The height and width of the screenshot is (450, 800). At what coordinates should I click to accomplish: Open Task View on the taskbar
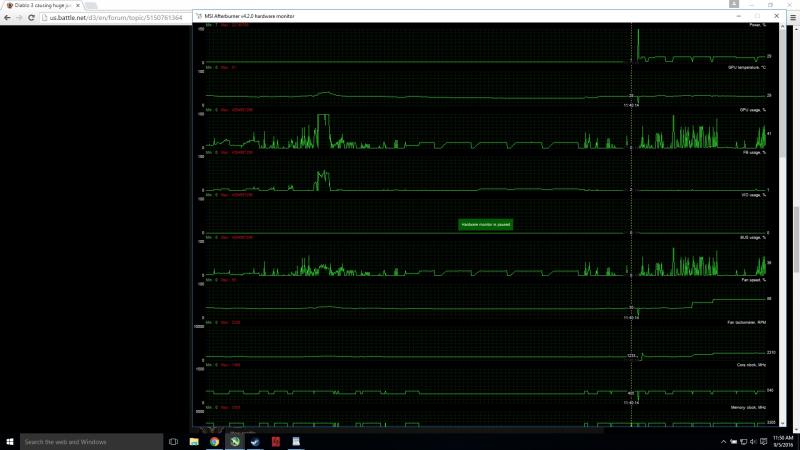pos(173,442)
